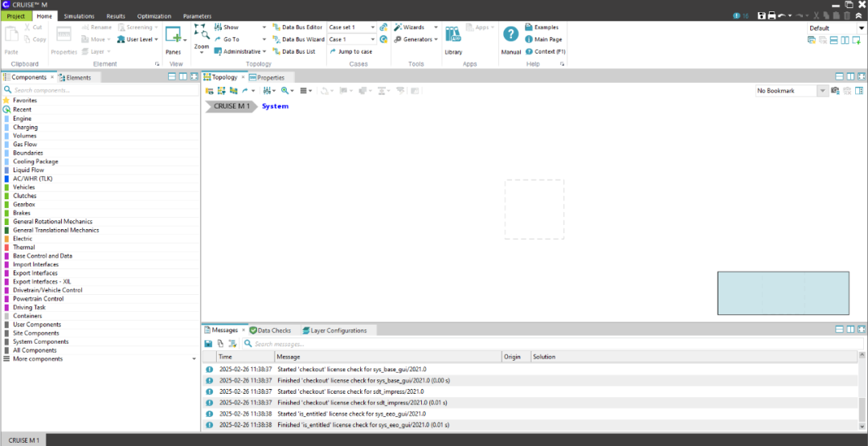
Task: Switch to the Simulations ribbon tab
Action: [79, 16]
